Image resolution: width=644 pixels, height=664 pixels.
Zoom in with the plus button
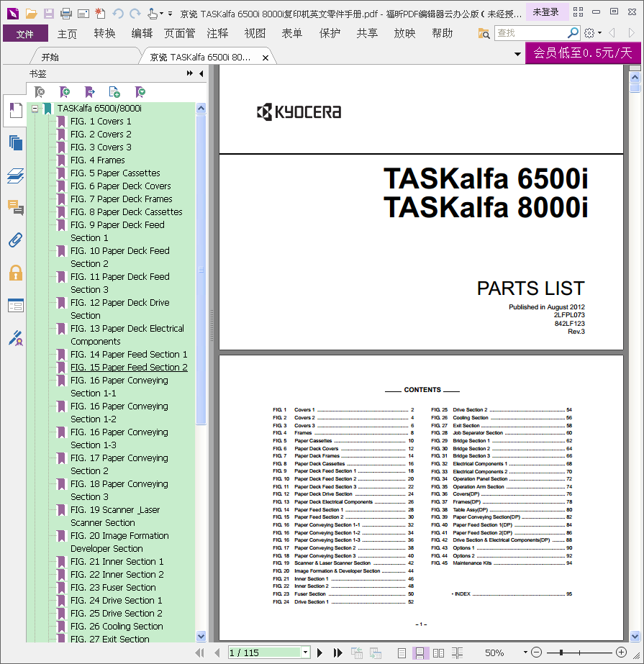pos(621,652)
